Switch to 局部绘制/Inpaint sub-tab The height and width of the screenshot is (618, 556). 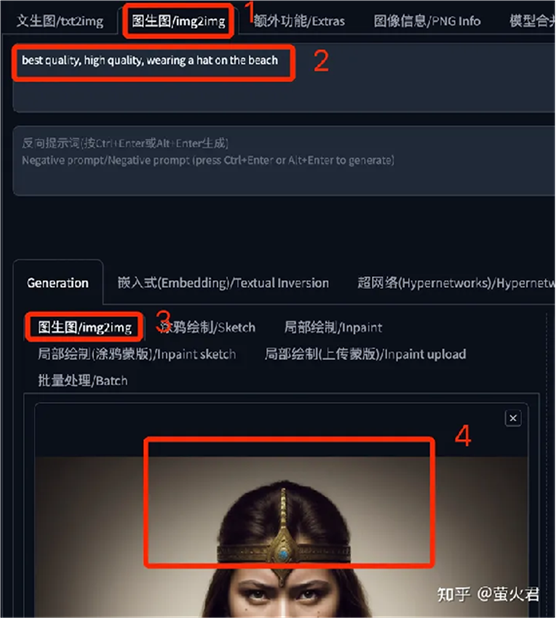333,327
